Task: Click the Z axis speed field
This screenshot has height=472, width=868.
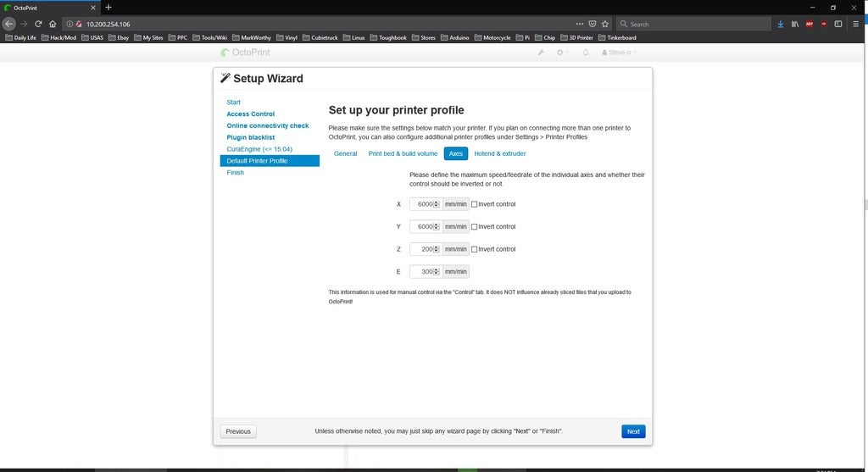Action: pos(426,249)
